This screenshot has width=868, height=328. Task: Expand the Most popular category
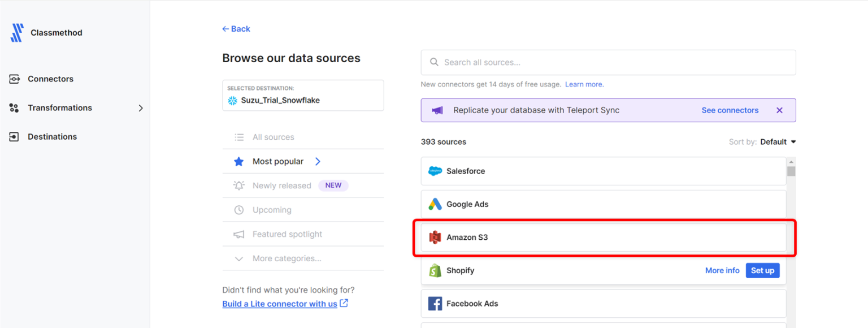[x=278, y=161]
